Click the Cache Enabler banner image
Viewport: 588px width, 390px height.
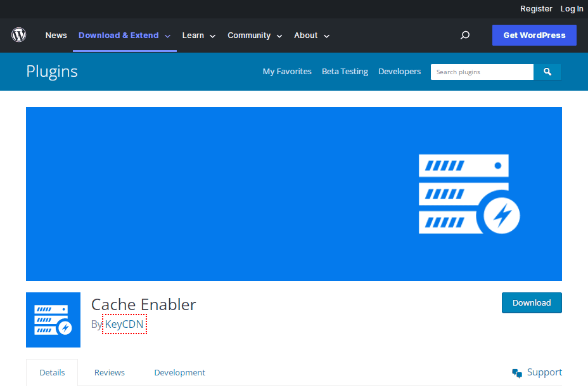click(x=293, y=194)
